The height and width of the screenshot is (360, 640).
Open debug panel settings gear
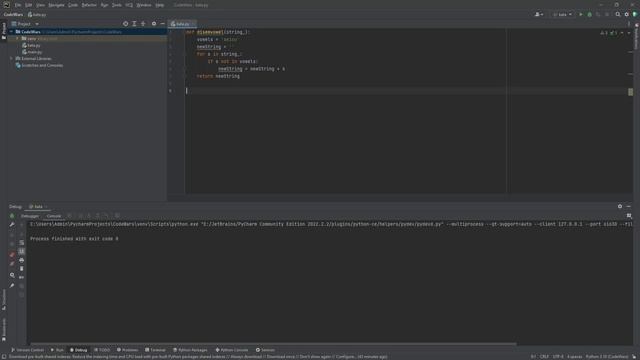coord(620,207)
